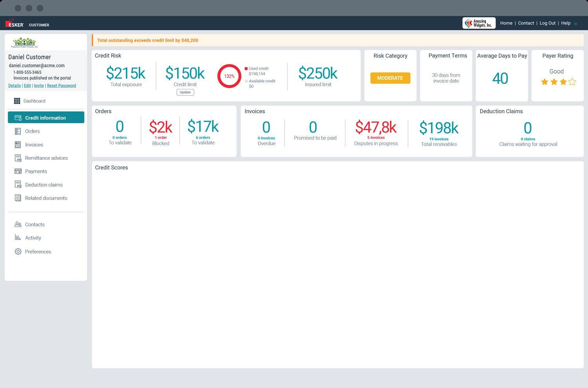The width and height of the screenshot is (588, 388).
Task: Click the credit limit exceeded warning banner
Action: [338, 40]
